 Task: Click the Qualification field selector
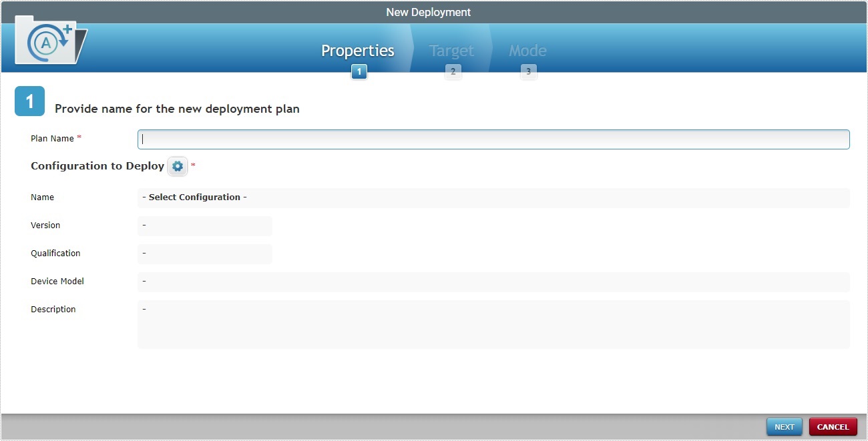click(204, 254)
